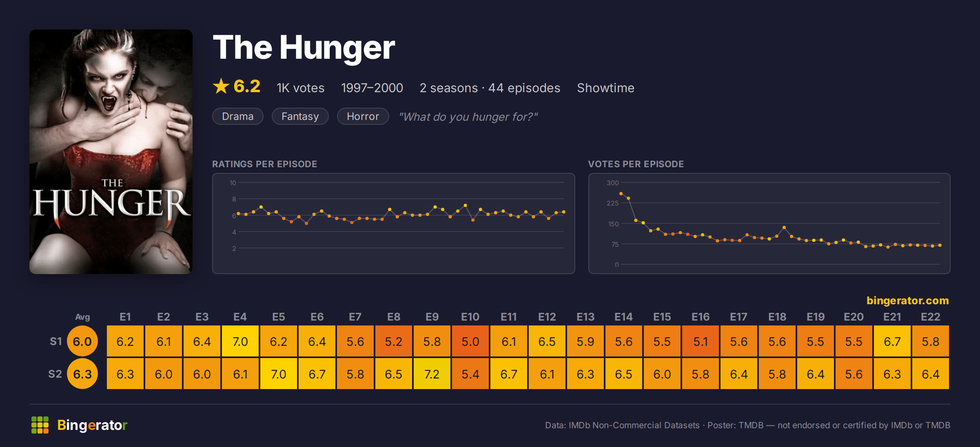Click the Bingerator grid logo icon
Image resolution: width=980 pixels, height=447 pixels.
[40, 425]
